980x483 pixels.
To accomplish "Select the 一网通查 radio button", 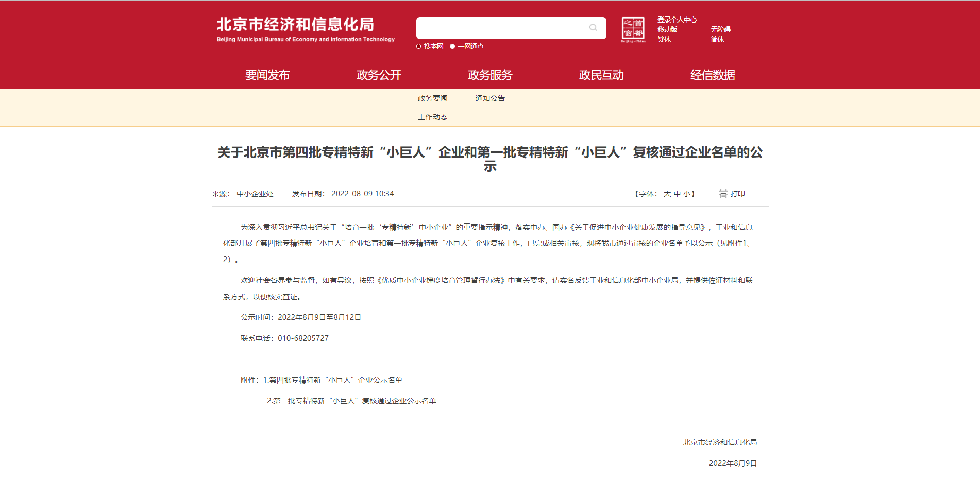I will click(x=451, y=46).
